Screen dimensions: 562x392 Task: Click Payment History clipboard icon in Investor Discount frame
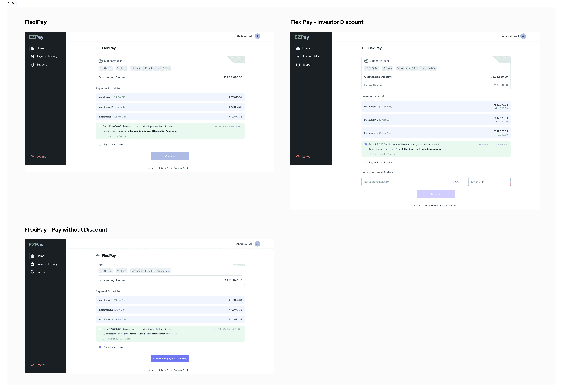(298, 56)
